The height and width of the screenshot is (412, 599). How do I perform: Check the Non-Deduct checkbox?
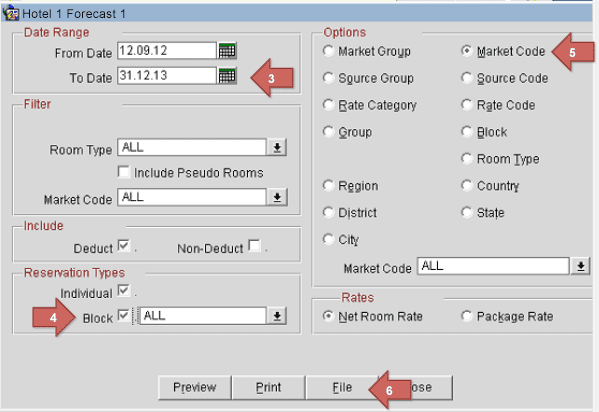click(254, 245)
